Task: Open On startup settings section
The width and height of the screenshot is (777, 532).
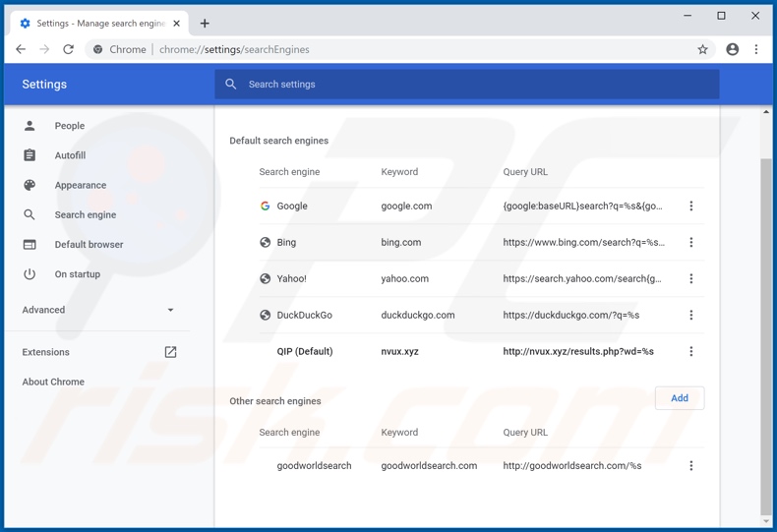Action: pyautogui.click(x=78, y=274)
